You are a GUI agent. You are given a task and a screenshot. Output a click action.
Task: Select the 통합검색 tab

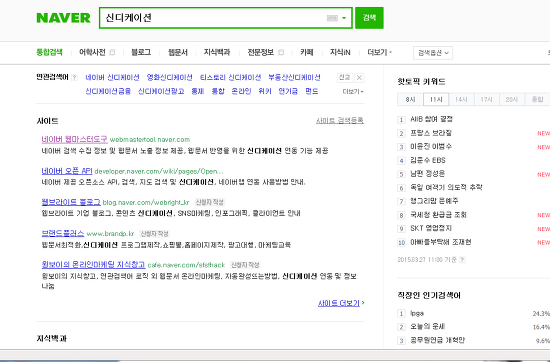coord(49,52)
